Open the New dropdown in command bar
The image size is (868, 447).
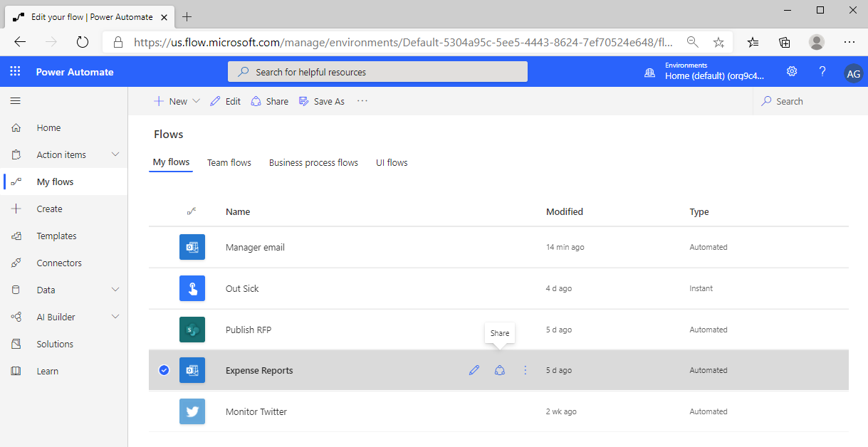[x=177, y=101]
